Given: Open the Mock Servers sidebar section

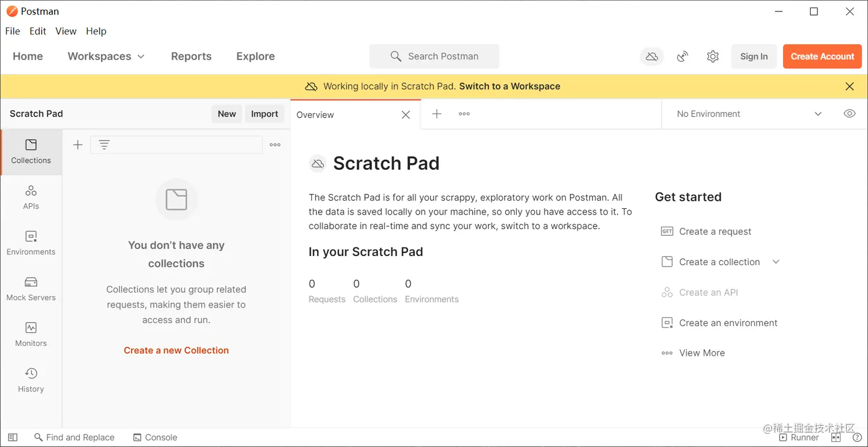Looking at the screenshot, I should pyautogui.click(x=31, y=289).
